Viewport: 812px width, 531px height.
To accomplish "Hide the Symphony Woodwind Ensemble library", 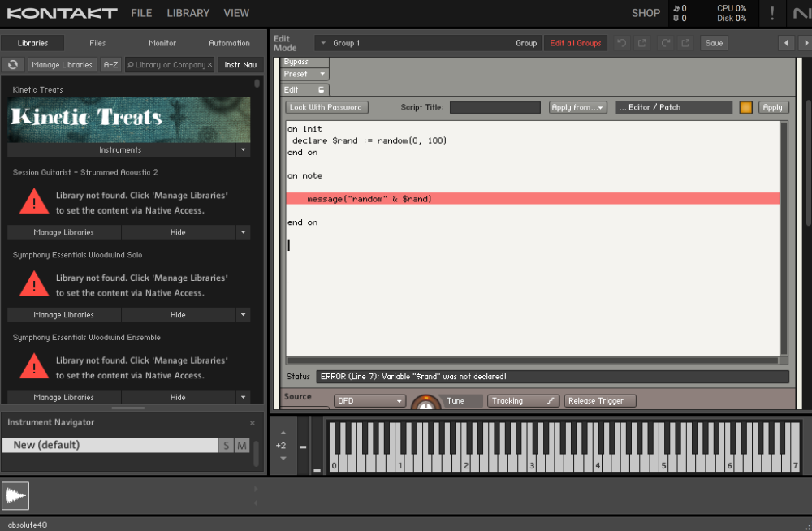I will (178, 397).
